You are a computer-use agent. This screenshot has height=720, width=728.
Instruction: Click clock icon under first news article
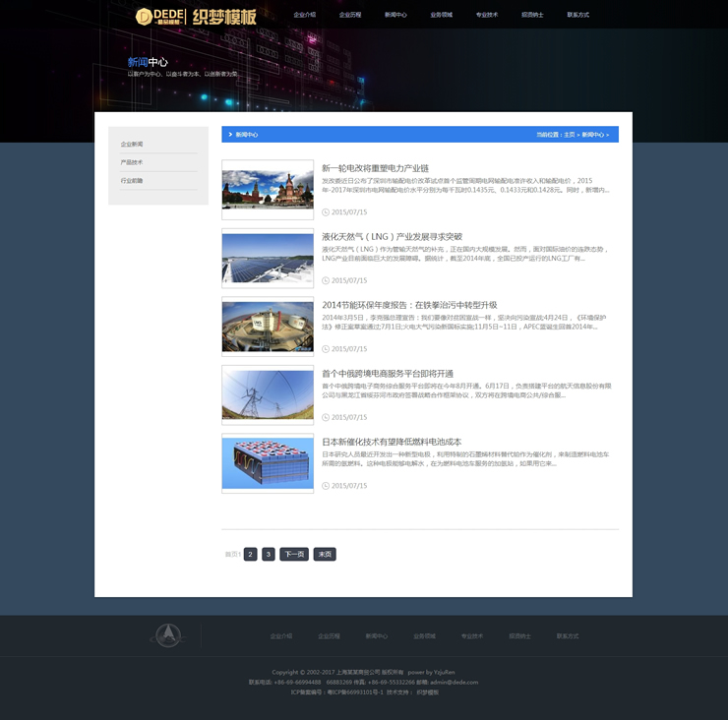point(327,211)
